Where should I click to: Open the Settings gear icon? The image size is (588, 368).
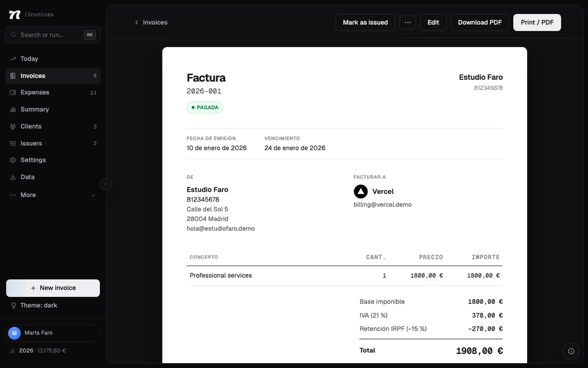tap(13, 160)
